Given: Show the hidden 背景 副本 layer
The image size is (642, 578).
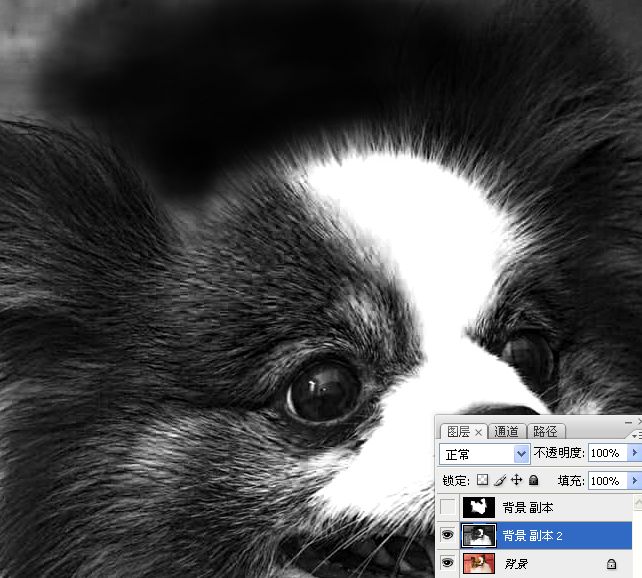Looking at the screenshot, I should [x=446, y=507].
